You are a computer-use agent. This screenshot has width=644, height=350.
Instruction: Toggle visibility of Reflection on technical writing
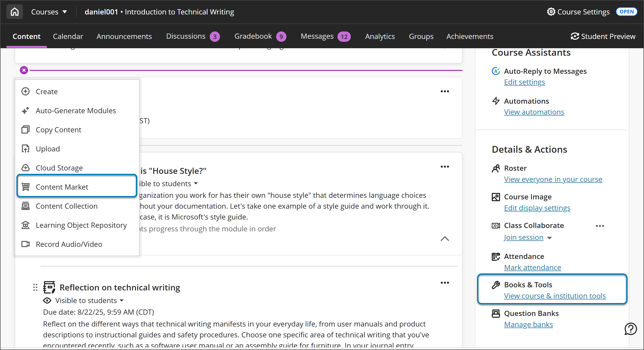click(83, 300)
